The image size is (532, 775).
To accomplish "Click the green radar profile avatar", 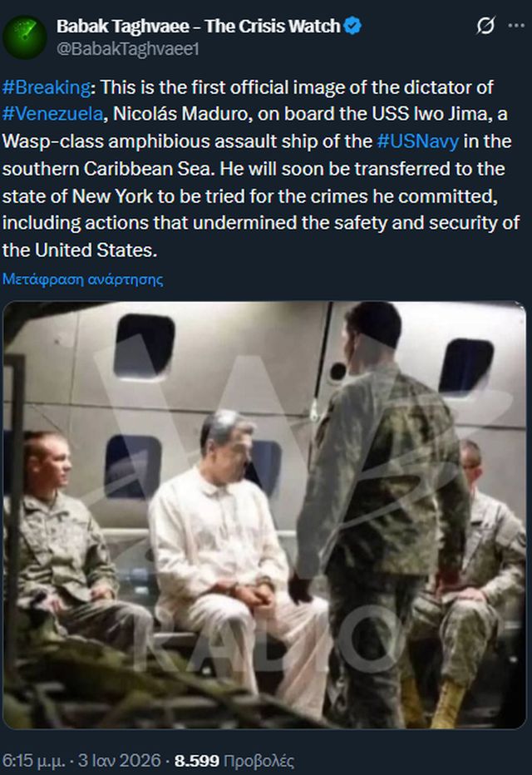I will click(x=25, y=37).
